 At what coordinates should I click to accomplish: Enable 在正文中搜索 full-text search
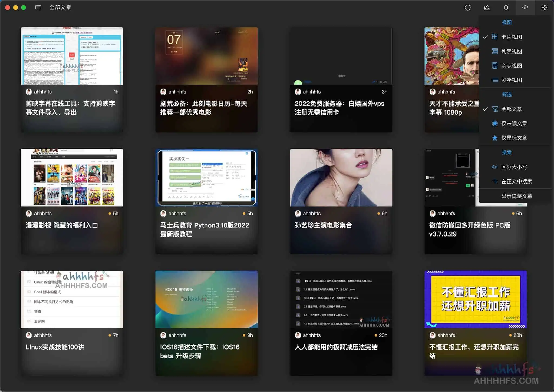tap(516, 181)
